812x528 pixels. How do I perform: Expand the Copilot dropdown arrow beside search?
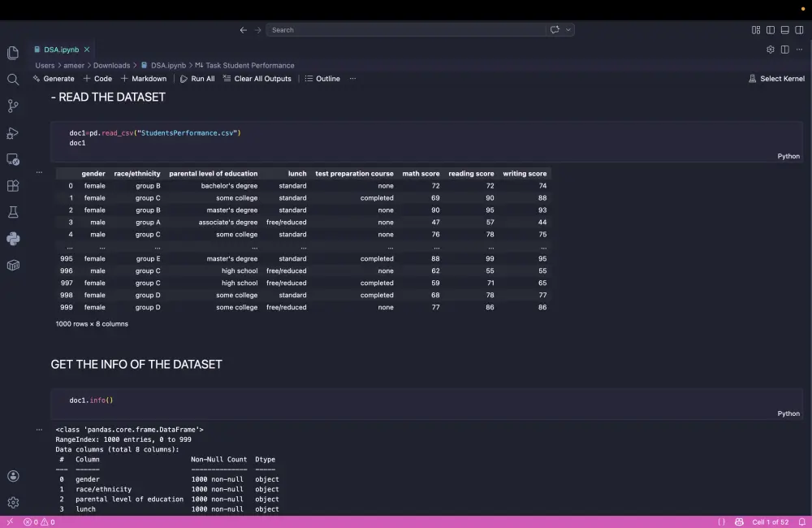click(x=568, y=29)
